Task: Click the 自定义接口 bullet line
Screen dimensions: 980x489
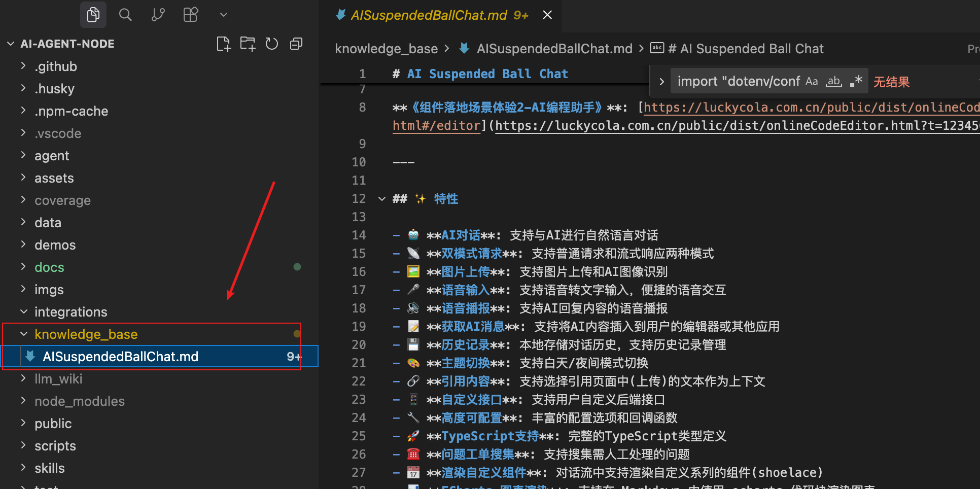Action: click(529, 400)
